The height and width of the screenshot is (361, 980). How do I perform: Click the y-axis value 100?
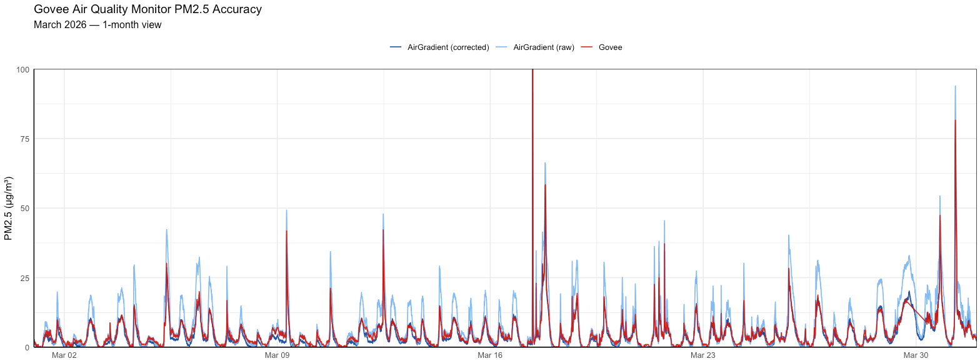pyautogui.click(x=23, y=69)
